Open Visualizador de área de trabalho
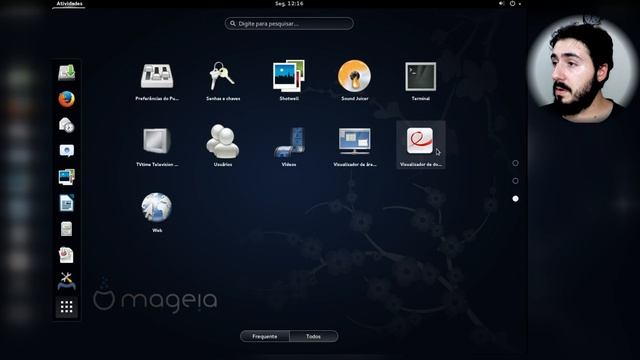 354,147
